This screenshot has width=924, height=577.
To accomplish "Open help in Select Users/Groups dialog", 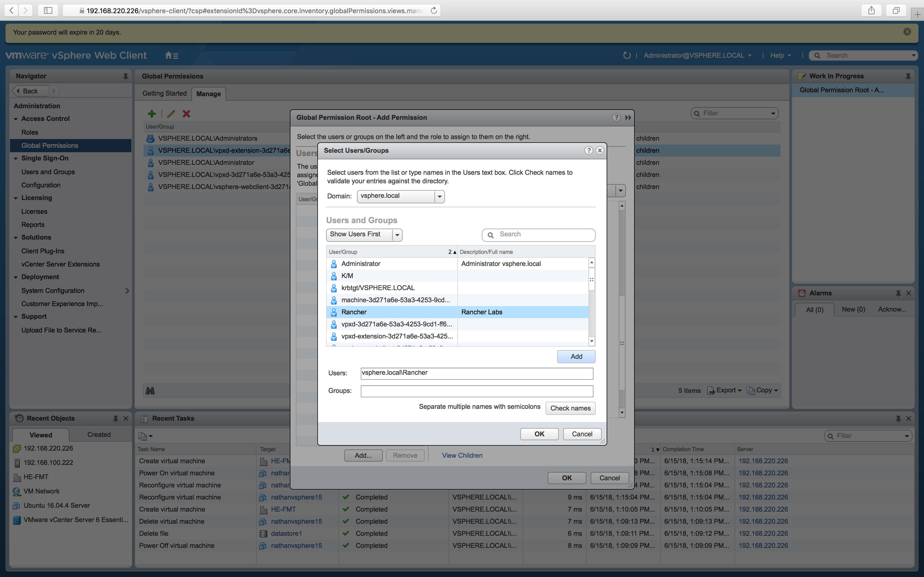I will [588, 150].
